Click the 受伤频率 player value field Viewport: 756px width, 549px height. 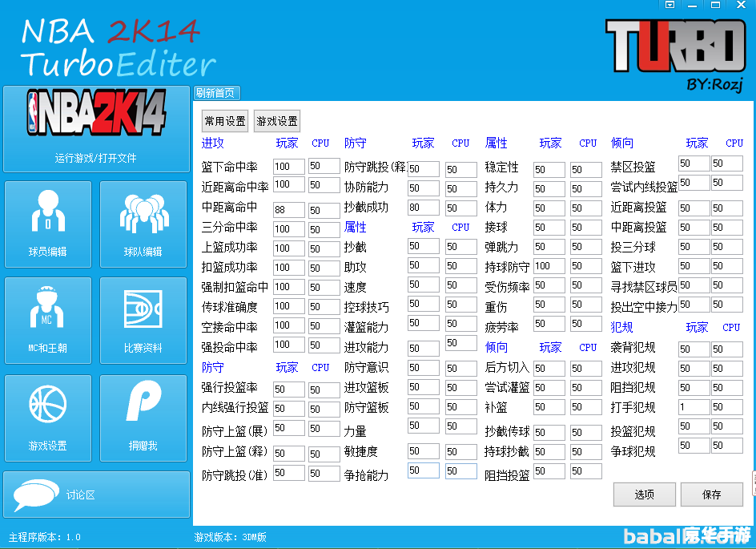pos(549,285)
